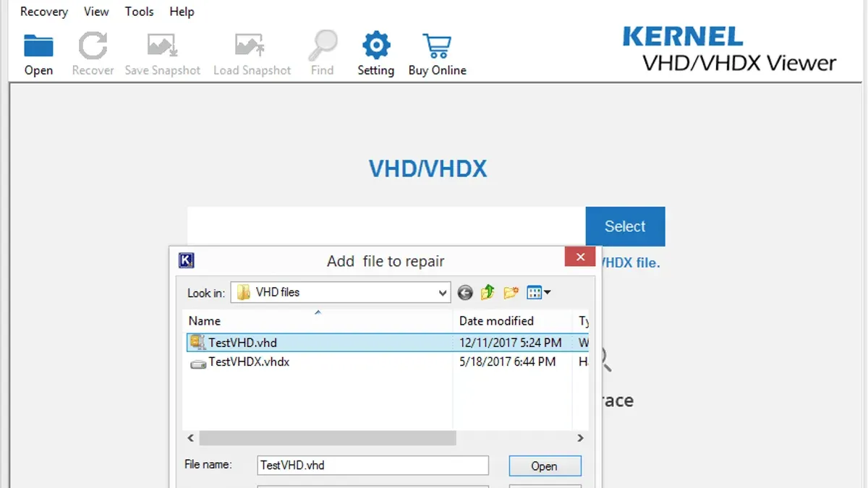
Task: Go back using dialog's back arrow icon
Action: tap(465, 293)
